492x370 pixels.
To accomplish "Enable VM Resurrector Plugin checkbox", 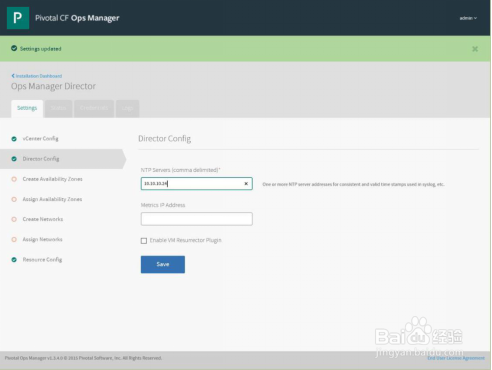I will pos(144,241).
